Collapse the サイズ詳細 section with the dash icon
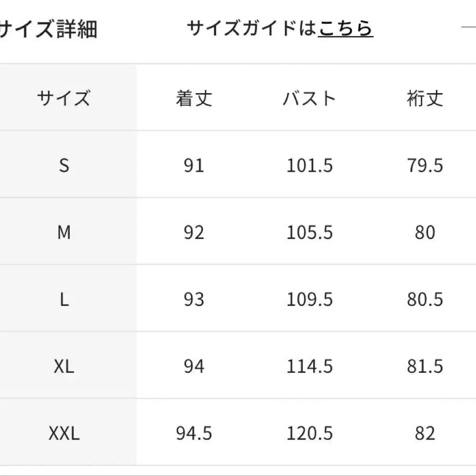 pos(469,28)
